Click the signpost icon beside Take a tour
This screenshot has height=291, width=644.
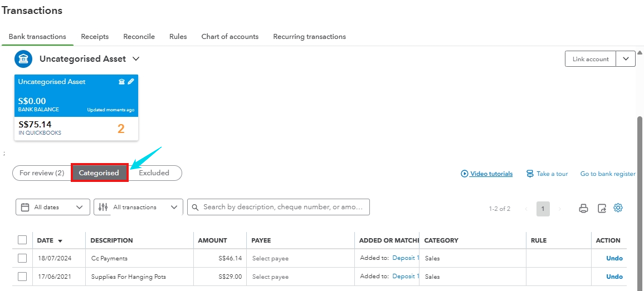pos(530,174)
